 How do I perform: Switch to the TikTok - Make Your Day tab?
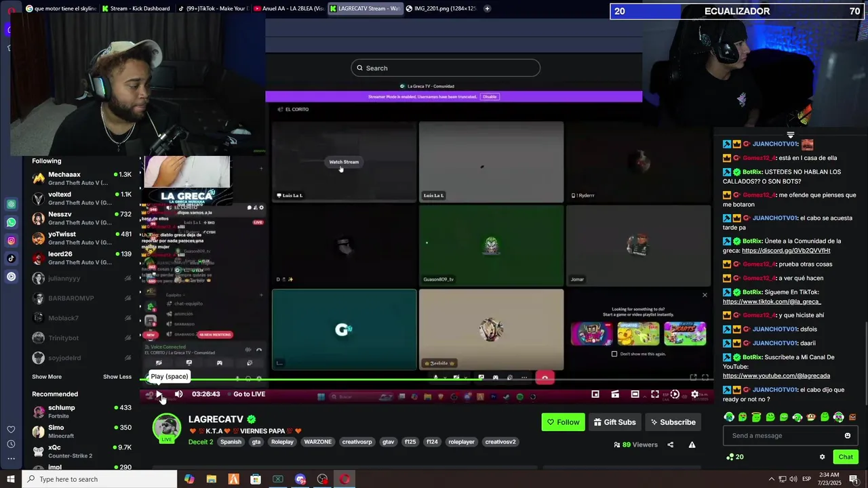click(x=214, y=9)
